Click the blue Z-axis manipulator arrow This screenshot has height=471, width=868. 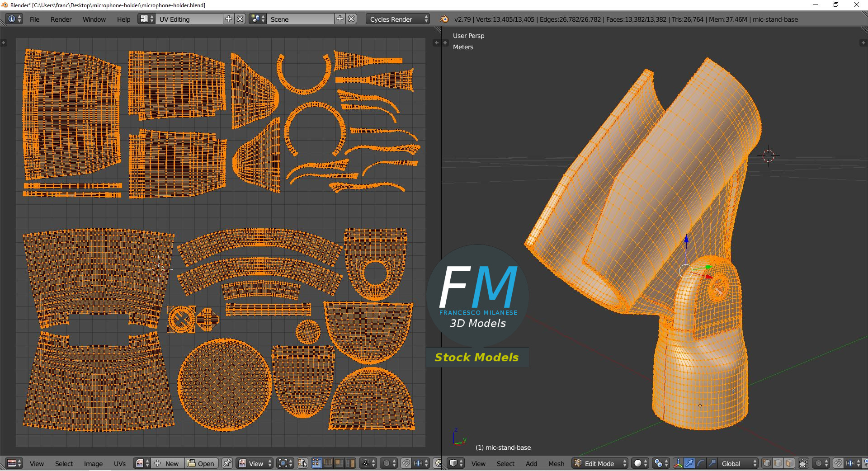coord(686,239)
